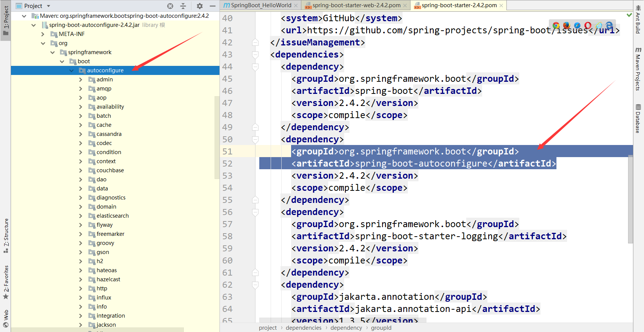644x332 pixels.
Task: Select the jackson package
Action: click(106, 325)
